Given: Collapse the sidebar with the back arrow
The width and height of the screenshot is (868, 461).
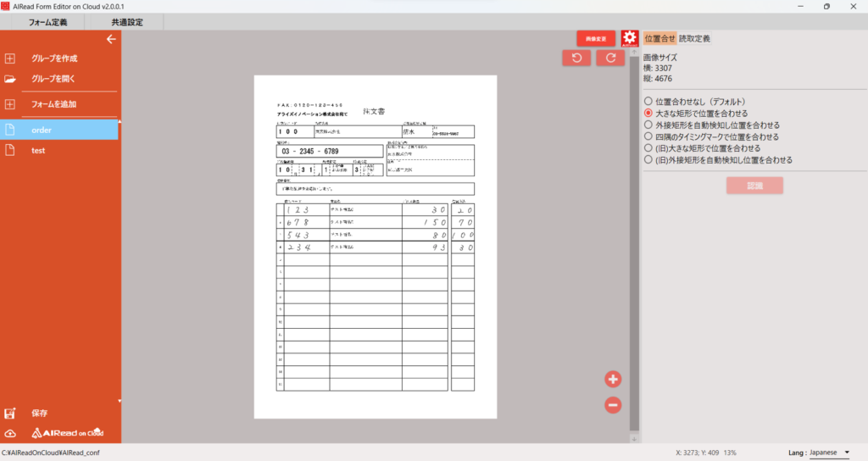Looking at the screenshot, I should (x=110, y=39).
